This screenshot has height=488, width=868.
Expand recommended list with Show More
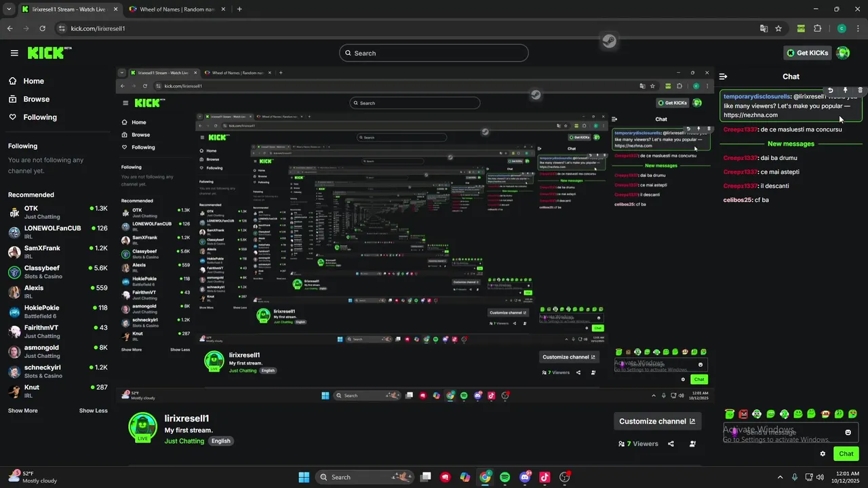coord(22,411)
